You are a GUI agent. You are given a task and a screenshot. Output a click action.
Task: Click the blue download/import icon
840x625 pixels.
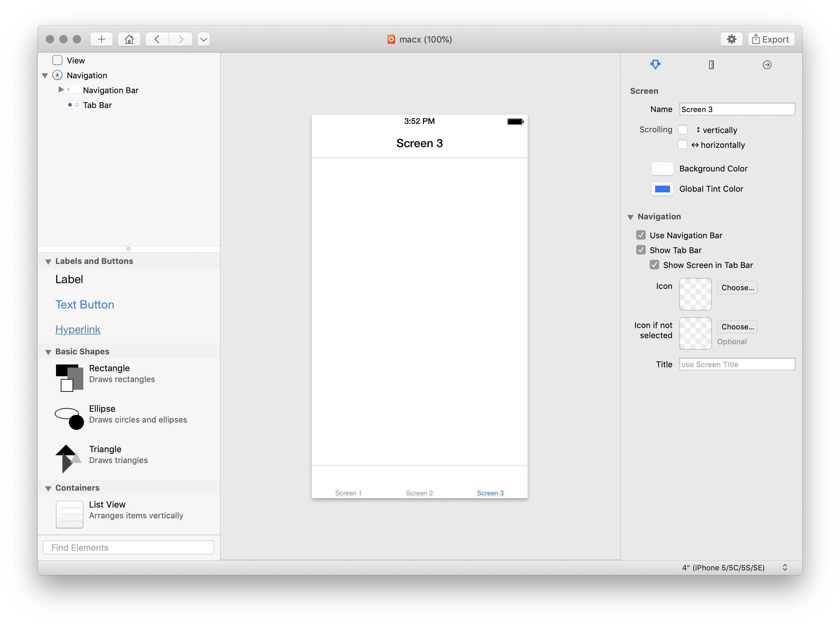655,64
